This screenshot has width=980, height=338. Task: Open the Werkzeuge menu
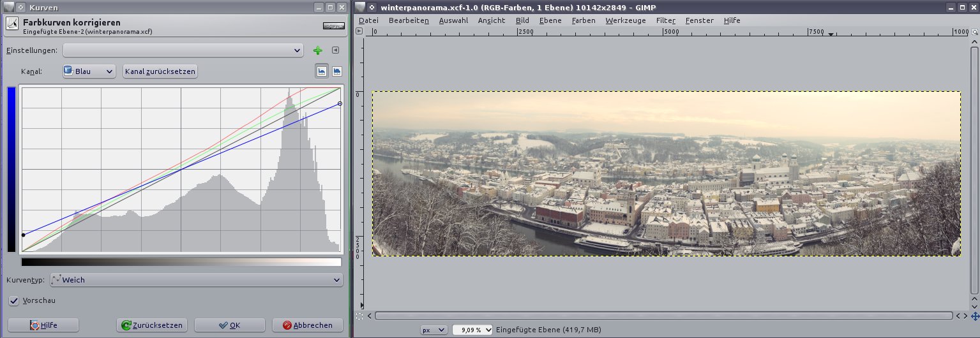(625, 20)
